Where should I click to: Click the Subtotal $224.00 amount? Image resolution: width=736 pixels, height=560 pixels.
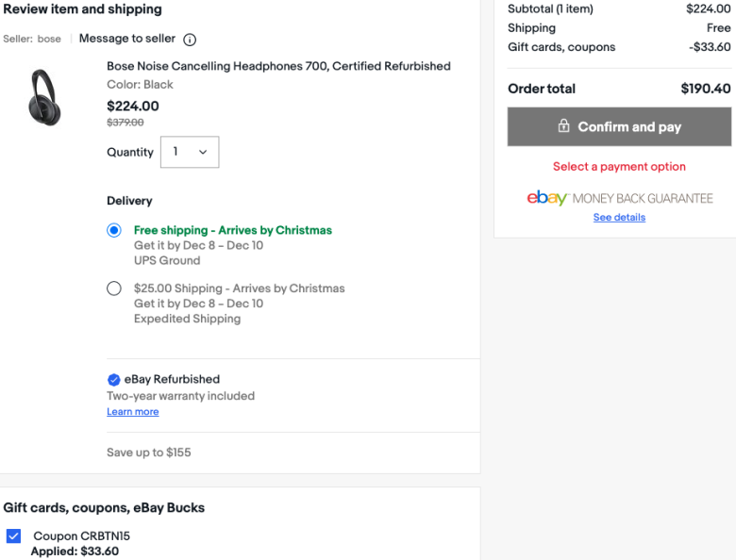(x=709, y=8)
